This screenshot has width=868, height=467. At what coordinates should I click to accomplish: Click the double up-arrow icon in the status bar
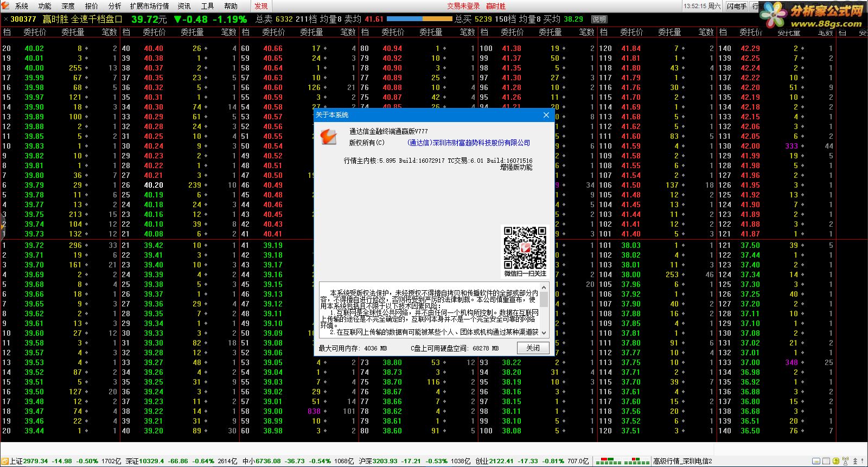(x=855, y=461)
